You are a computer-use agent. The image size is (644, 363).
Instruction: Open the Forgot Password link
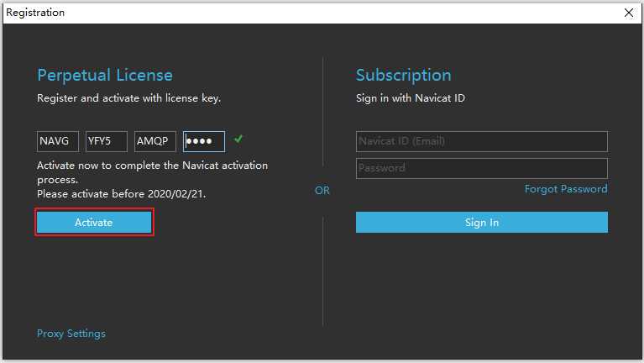click(x=566, y=189)
